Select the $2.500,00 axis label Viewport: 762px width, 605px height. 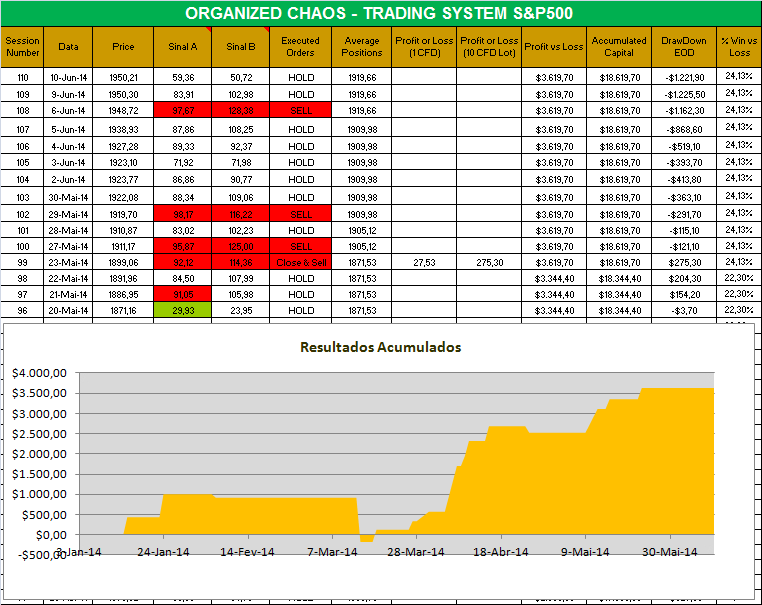39,433
